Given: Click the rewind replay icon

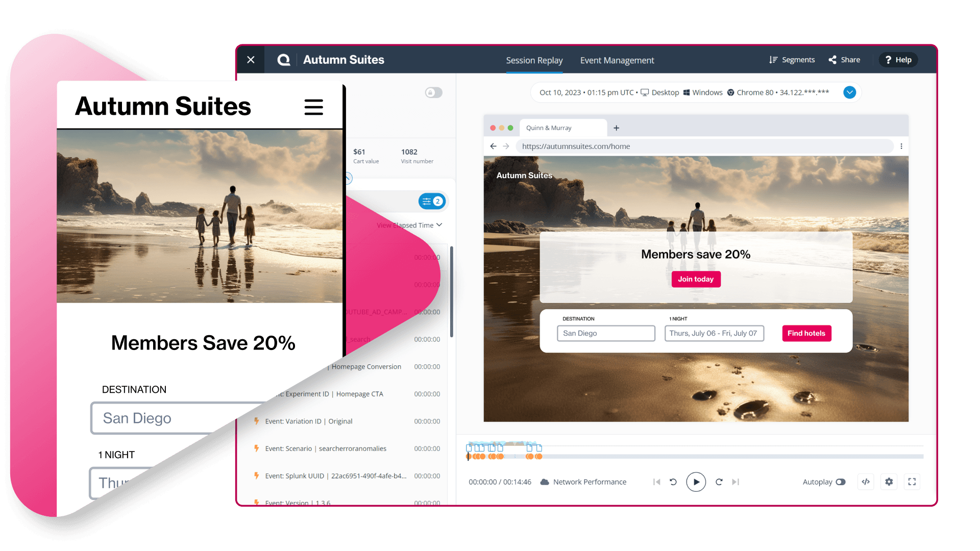Looking at the screenshot, I should [x=674, y=481].
